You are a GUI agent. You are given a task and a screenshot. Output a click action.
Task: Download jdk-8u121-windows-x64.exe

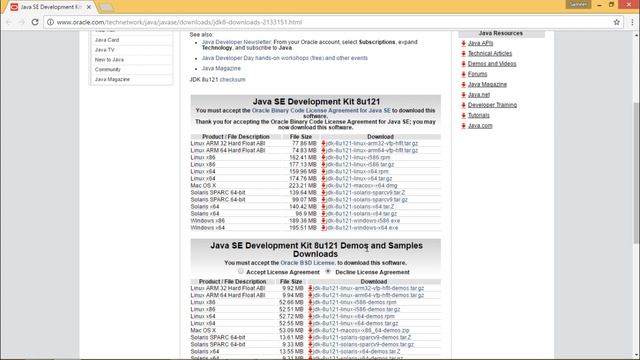[x=362, y=228]
